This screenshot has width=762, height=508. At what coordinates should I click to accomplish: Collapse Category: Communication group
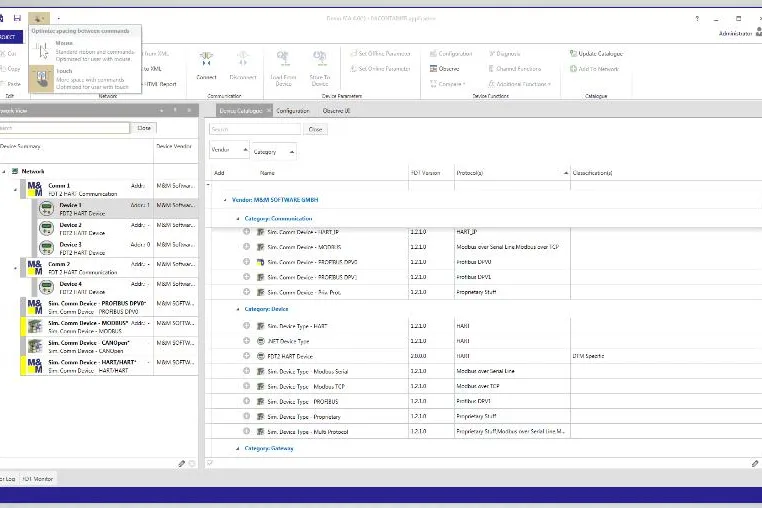(x=238, y=219)
